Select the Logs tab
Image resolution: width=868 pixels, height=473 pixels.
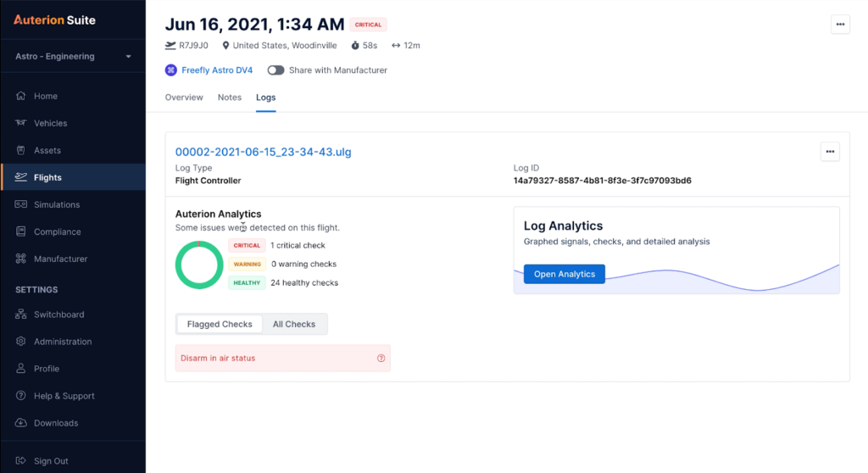point(265,97)
